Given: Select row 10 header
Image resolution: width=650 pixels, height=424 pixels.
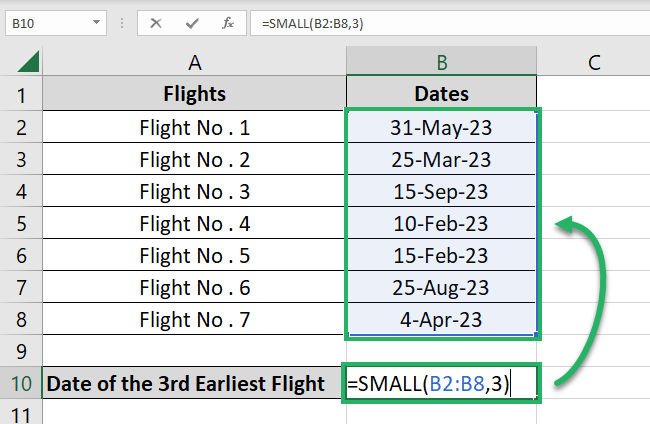Looking at the screenshot, I should (x=20, y=383).
